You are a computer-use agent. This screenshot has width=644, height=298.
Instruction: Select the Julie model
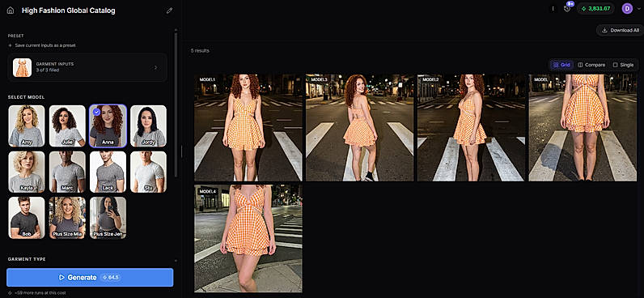[x=67, y=126]
